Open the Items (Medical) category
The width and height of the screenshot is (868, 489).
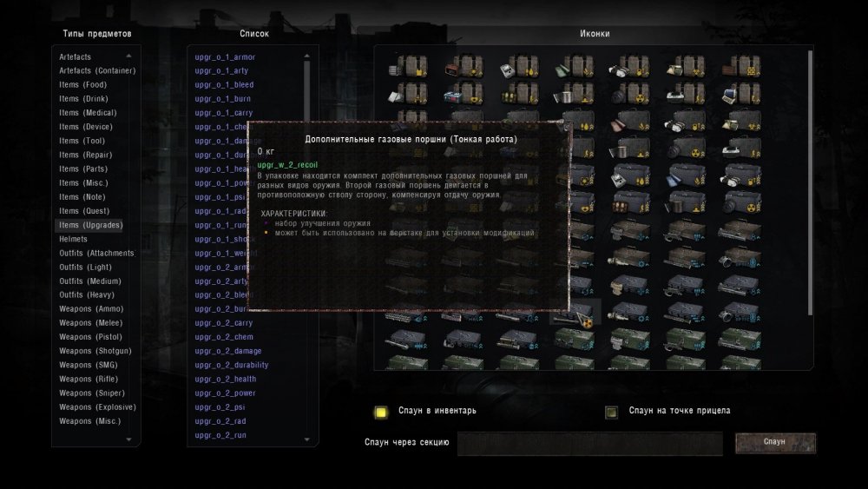tap(88, 112)
